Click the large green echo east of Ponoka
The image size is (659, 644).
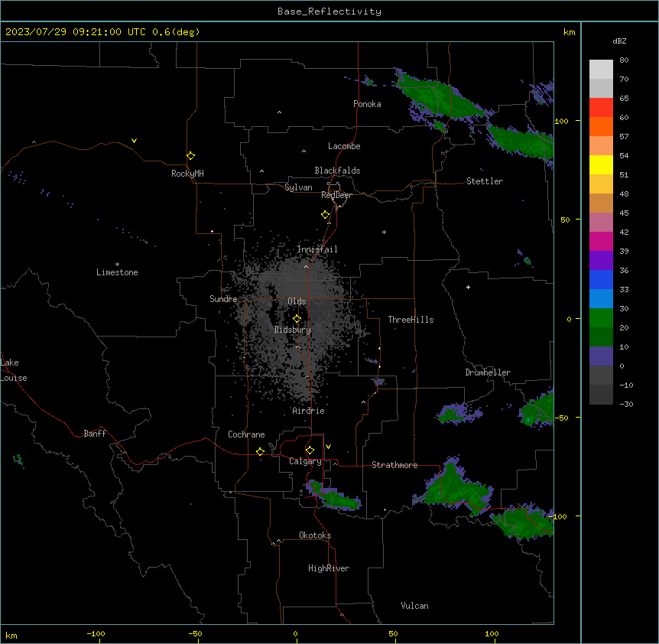tap(441, 98)
